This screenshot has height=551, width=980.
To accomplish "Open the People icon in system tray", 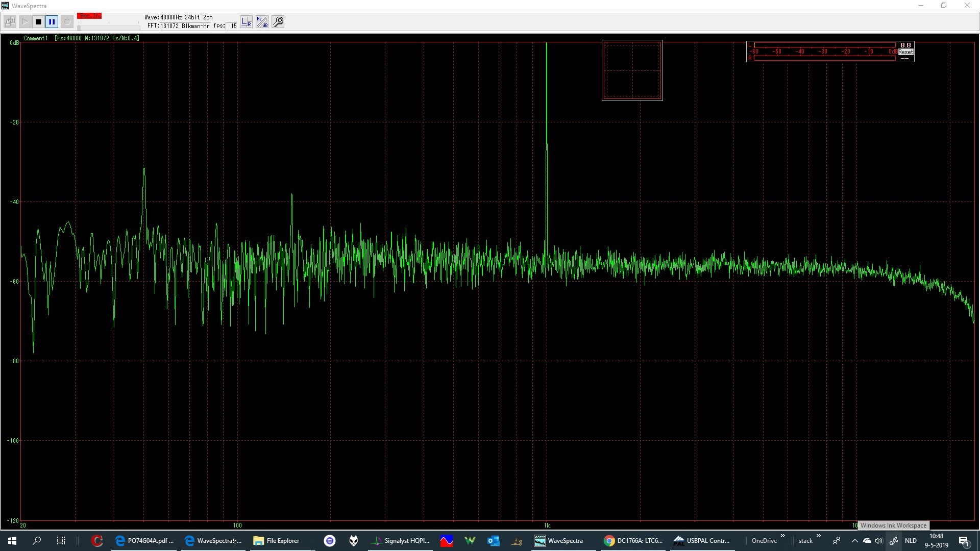I will [x=837, y=541].
